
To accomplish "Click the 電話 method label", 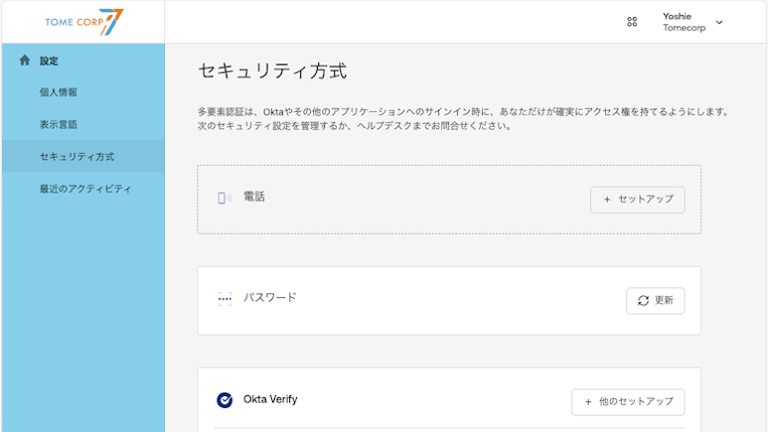I will point(254,197).
